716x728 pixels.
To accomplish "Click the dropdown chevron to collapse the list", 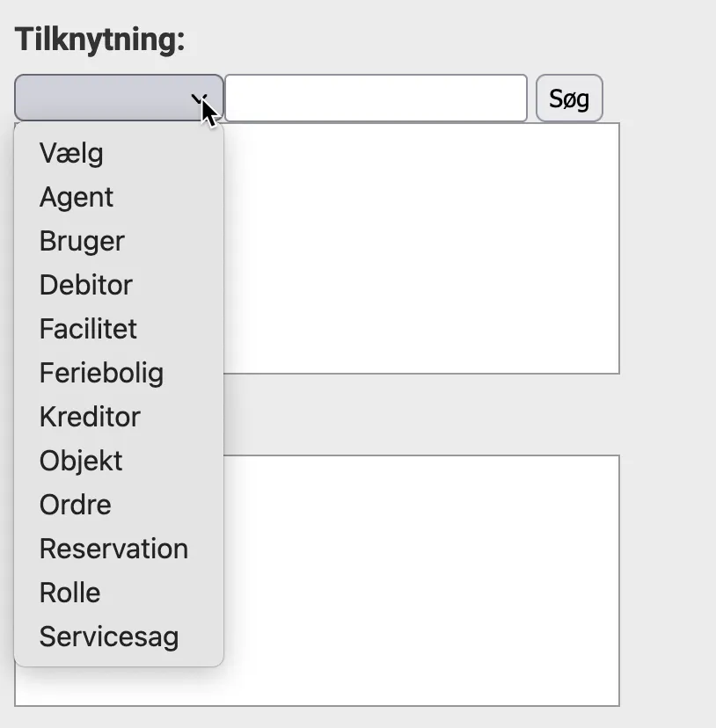I will click(x=201, y=98).
